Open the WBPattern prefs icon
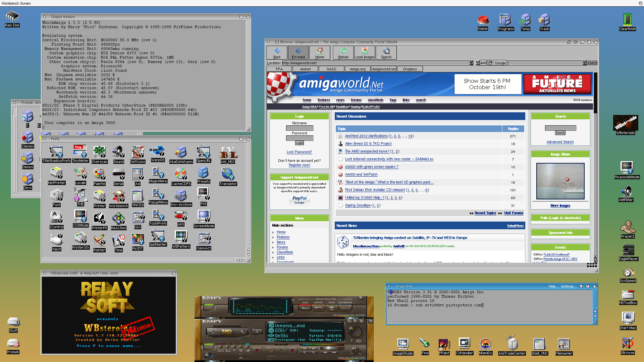The image size is (644, 362). click(x=181, y=240)
